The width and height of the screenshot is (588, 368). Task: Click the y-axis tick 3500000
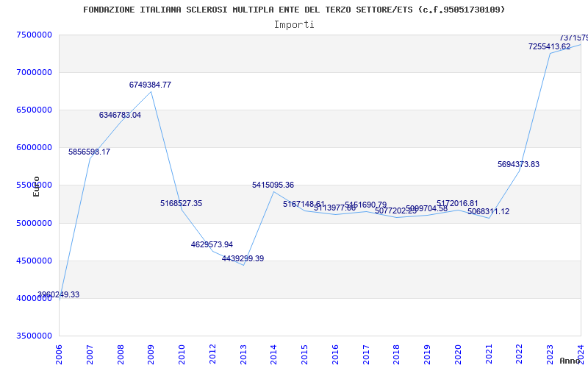tap(34, 336)
